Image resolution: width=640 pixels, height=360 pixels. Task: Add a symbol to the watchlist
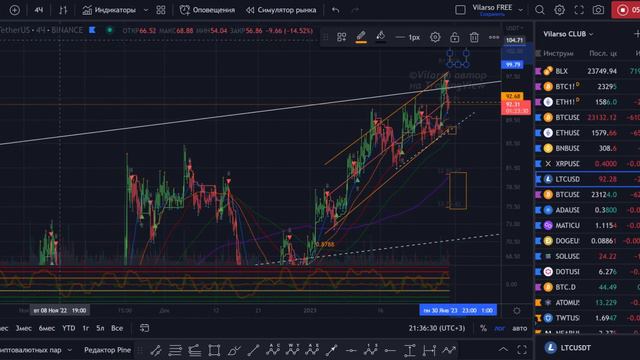[x=637, y=34]
